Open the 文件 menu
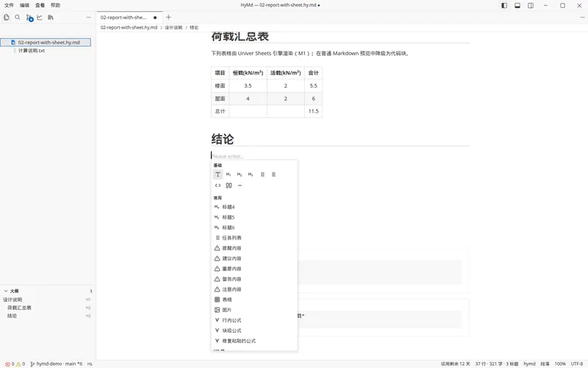 [9, 5]
